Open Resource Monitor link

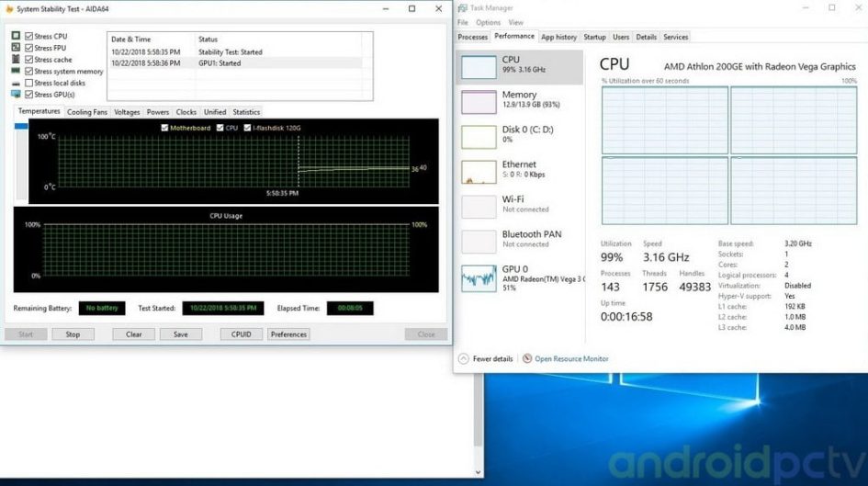tap(571, 358)
